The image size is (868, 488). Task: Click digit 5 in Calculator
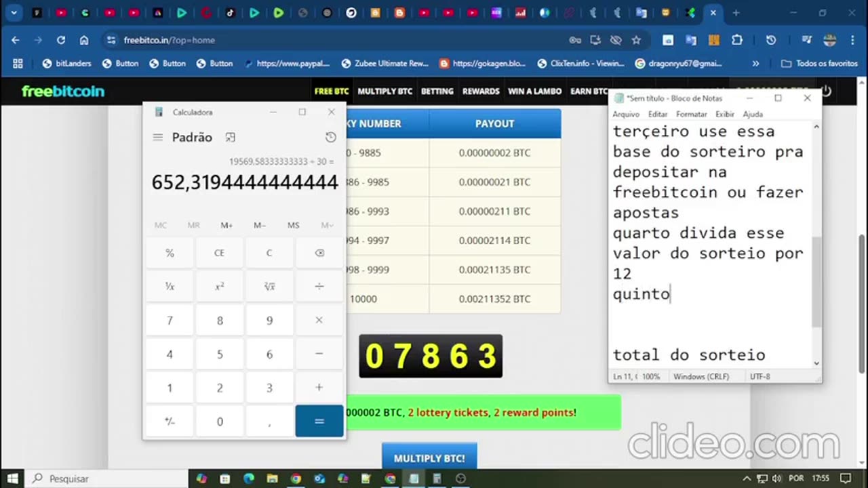tap(220, 354)
